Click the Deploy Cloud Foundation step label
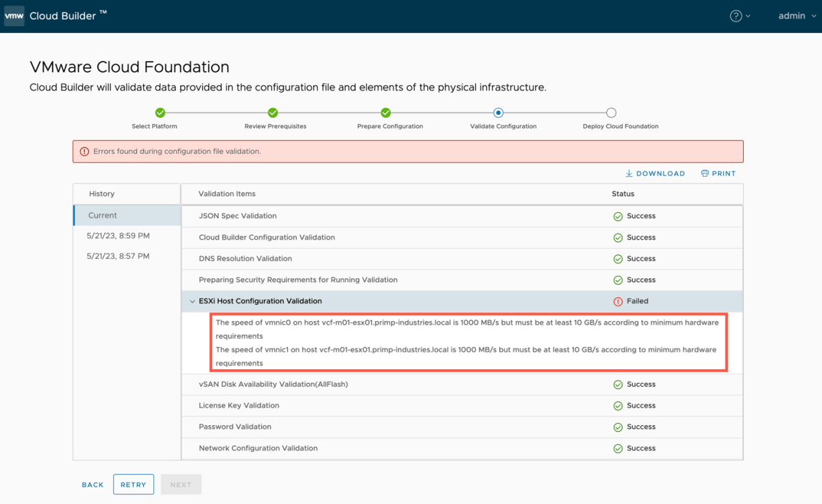 coord(621,127)
